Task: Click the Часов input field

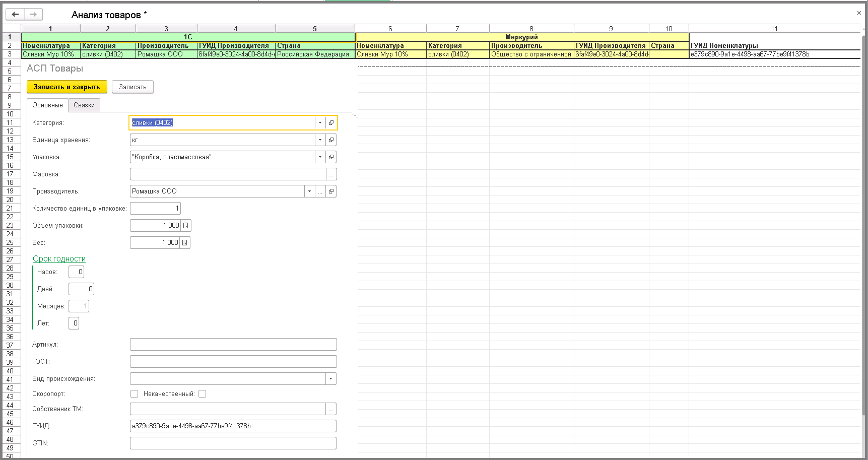Action: point(76,272)
